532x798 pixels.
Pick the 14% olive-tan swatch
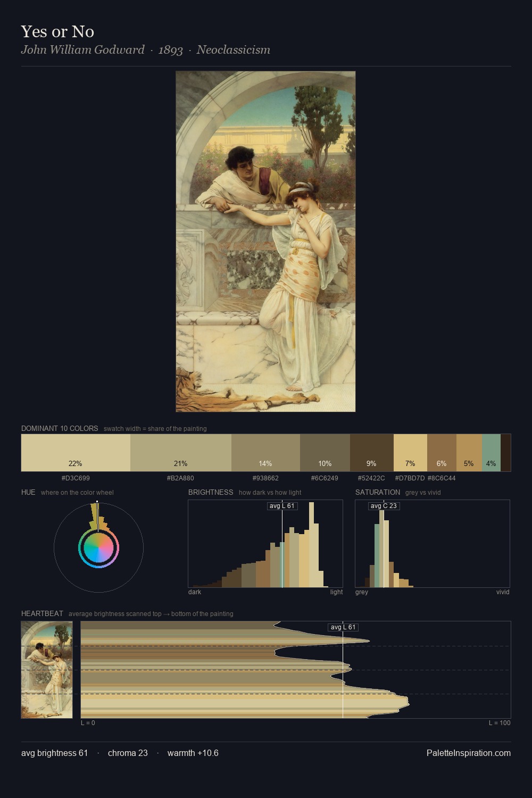(x=265, y=453)
